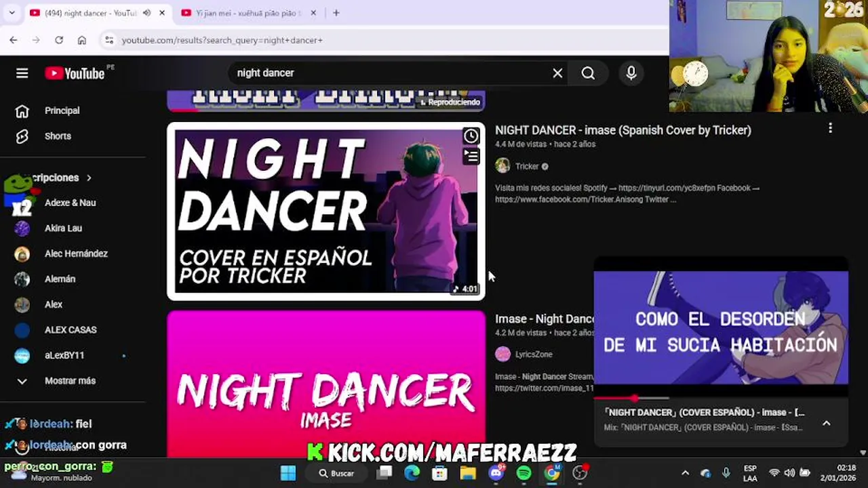Open the Tricker channel name
868x488 pixels.
[x=527, y=166]
